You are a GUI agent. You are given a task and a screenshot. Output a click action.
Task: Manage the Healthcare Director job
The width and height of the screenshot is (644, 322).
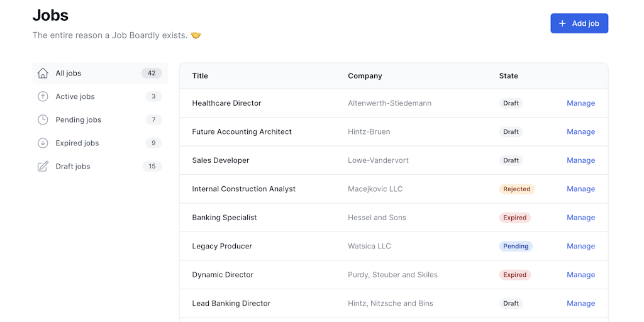pyautogui.click(x=580, y=103)
